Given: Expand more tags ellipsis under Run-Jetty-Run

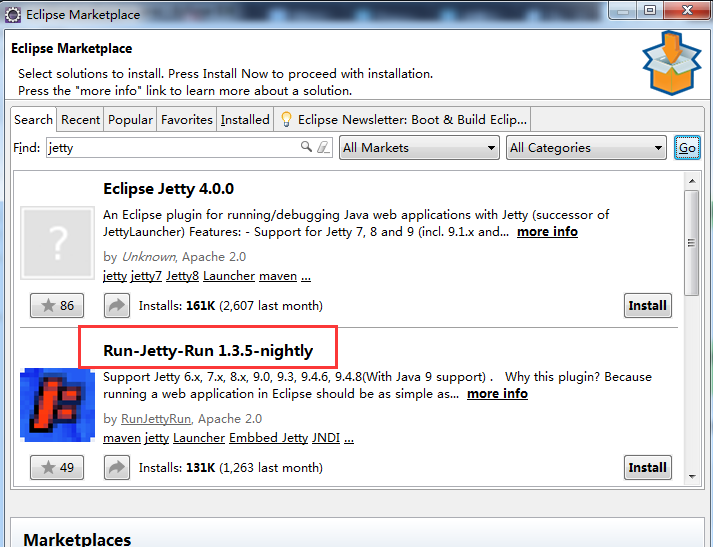Looking at the screenshot, I should 349,439.
